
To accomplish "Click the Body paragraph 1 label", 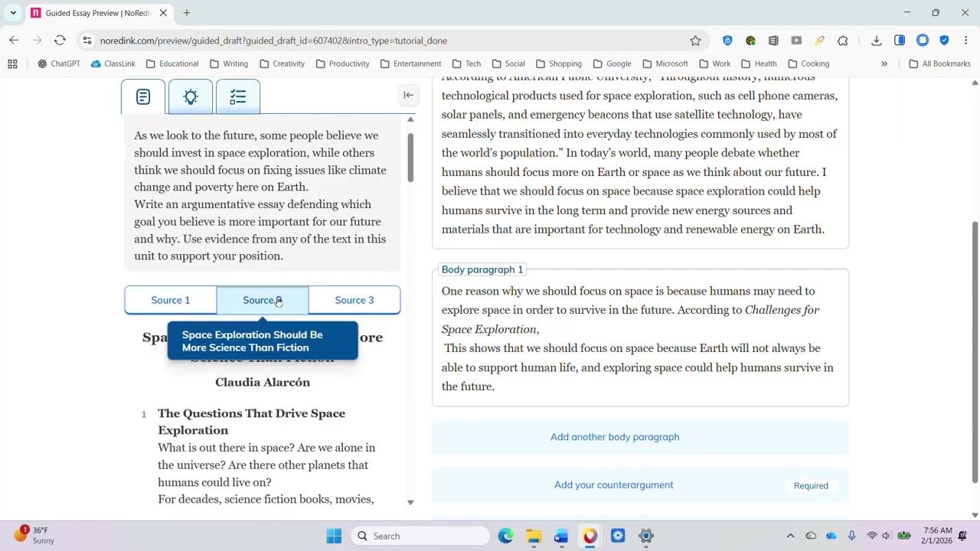I will pos(482,269).
